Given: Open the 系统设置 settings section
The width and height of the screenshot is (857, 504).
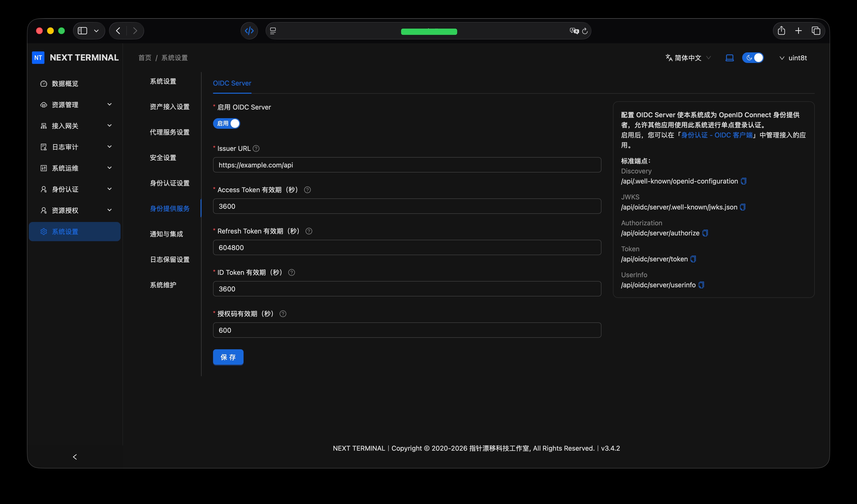Looking at the screenshot, I should pyautogui.click(x=163, y=81).
